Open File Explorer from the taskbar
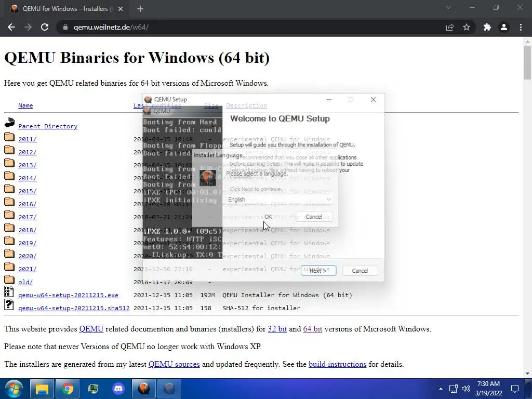Image resolution: width=532 pixels, height=399 pixels. (x=42, y=389)
